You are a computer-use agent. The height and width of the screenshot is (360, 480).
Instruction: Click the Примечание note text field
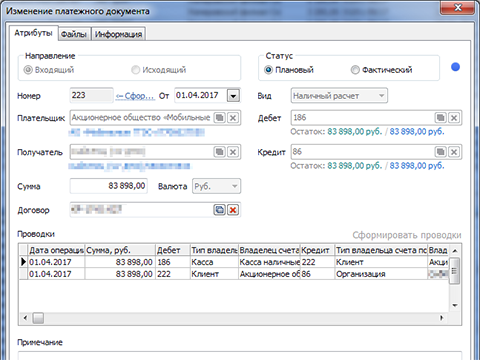240,355
